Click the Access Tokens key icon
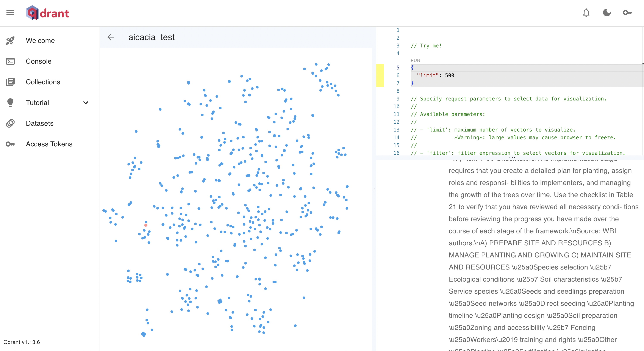Image resolution: width=644 pixels, height=351 pixels. point(10,144)
